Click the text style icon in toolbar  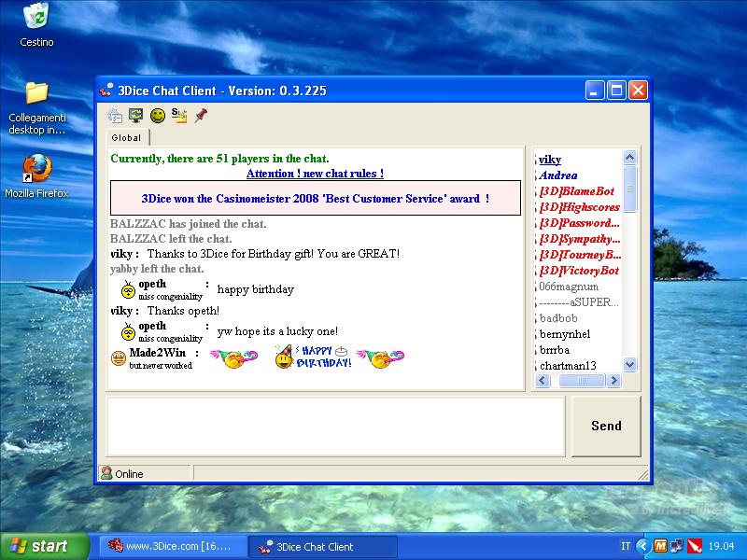click(179, 115)
